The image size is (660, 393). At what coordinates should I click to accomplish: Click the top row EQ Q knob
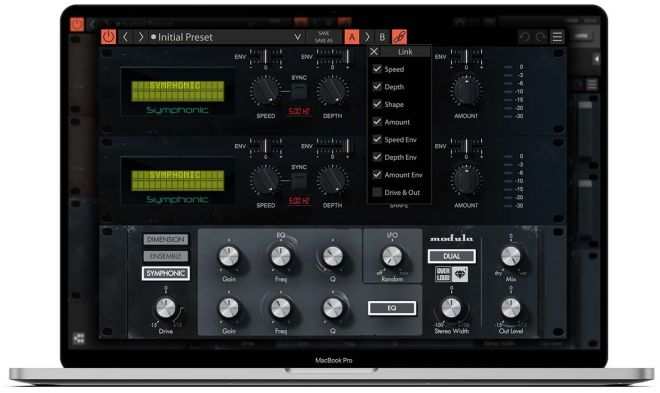[x=333, y=256]
